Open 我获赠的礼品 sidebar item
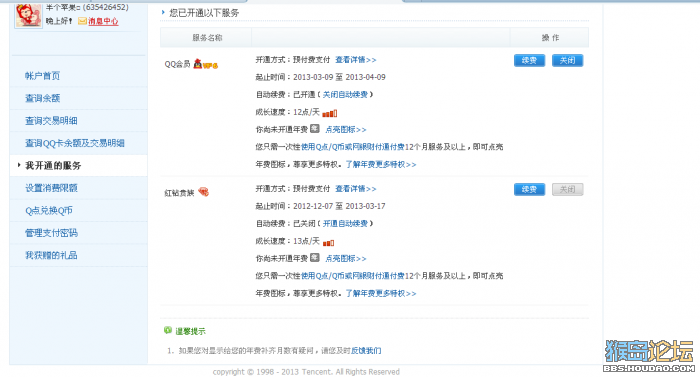Image resolution: width=700 pixels, height=377 pixels. [x=51, y=255]
